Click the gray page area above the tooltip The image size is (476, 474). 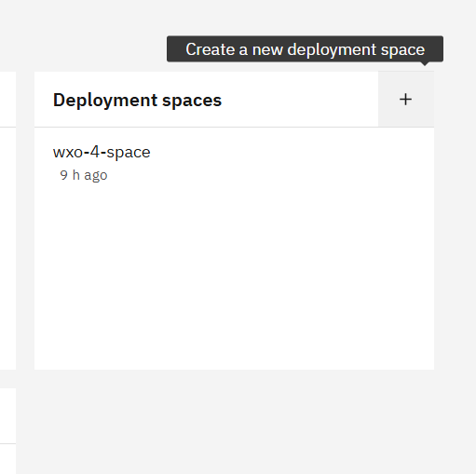pyautogui.click(x=238, y=17)
